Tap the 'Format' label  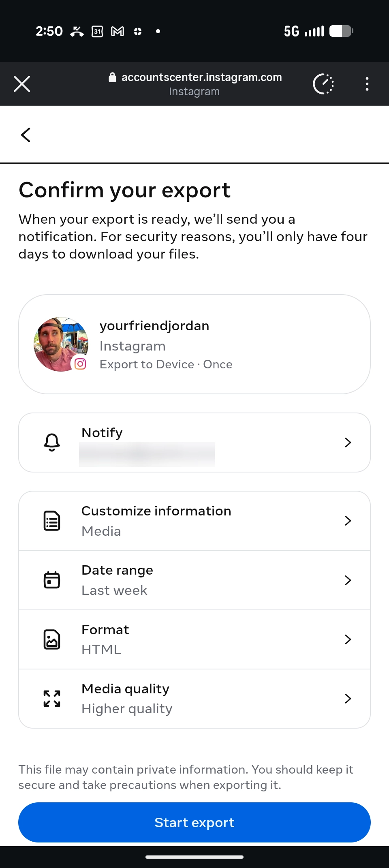click(105, 630)
